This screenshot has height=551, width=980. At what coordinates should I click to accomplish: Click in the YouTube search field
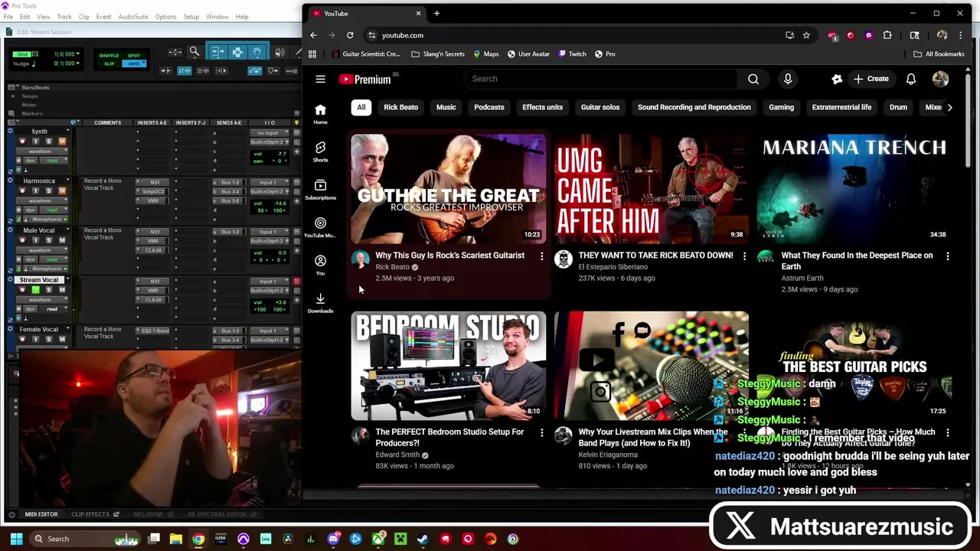tap(600, 79)
